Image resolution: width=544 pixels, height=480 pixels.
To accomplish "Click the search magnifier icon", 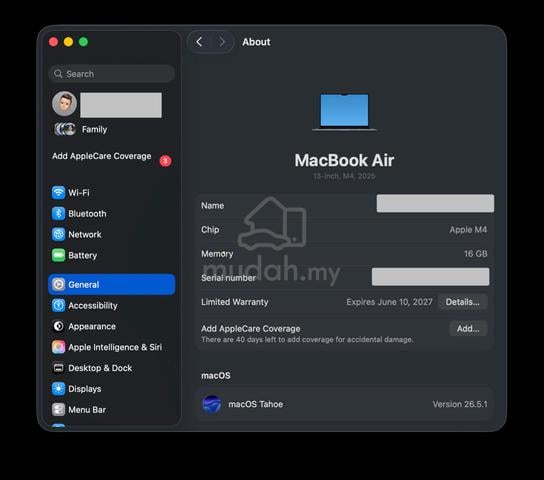I will coord(58,74).
